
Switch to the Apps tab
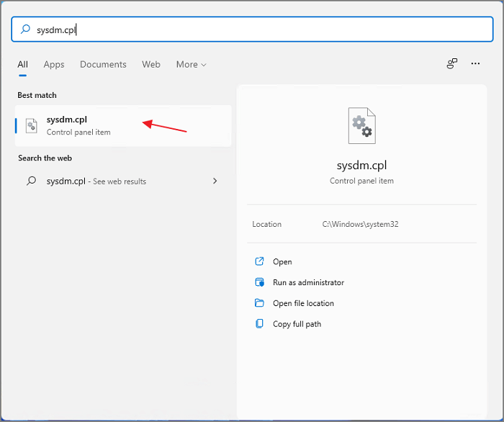click(54, 64)
